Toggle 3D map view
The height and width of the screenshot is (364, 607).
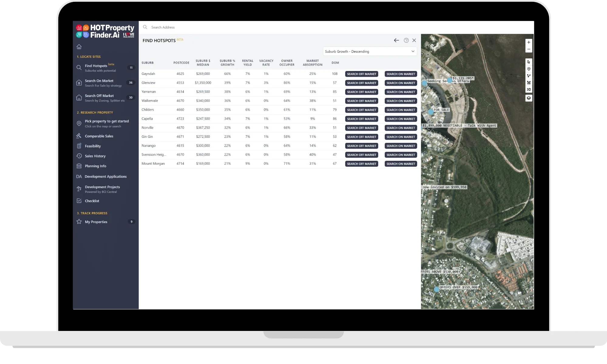(x=529, y=89)
